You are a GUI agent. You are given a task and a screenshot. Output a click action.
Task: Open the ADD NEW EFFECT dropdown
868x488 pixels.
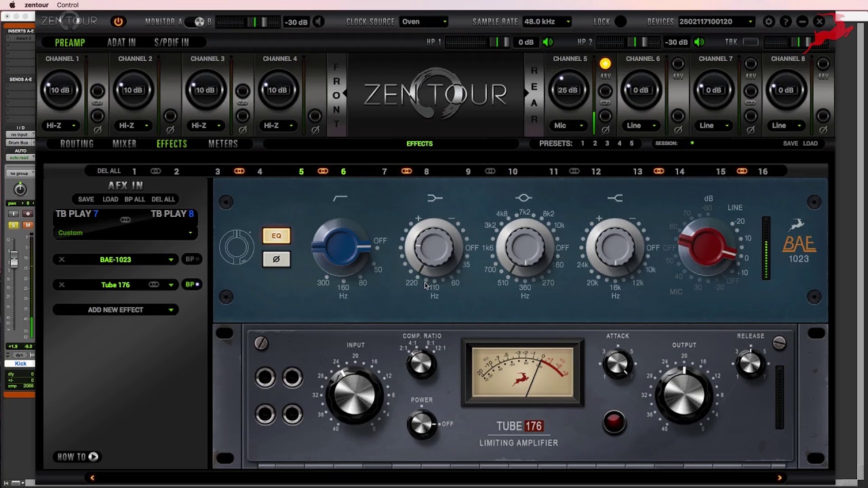coord(116,310)
